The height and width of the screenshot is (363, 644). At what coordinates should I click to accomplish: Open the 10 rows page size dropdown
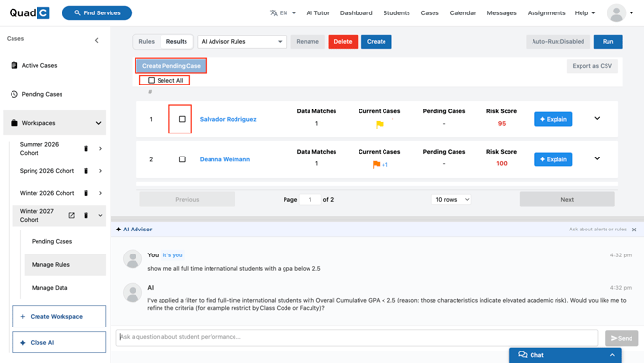click(x=451, y=200)
